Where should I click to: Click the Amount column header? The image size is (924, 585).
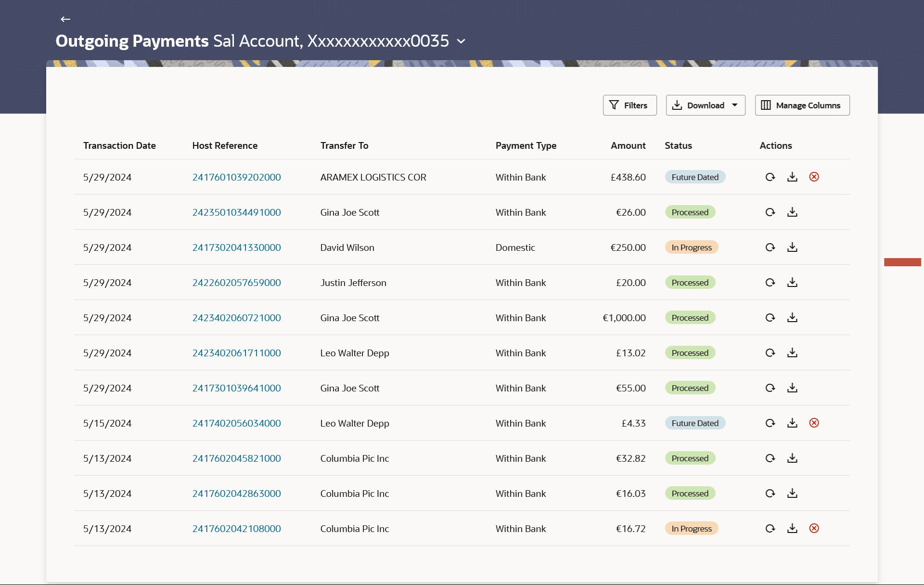pyautogui.click(x=628, y=145)
